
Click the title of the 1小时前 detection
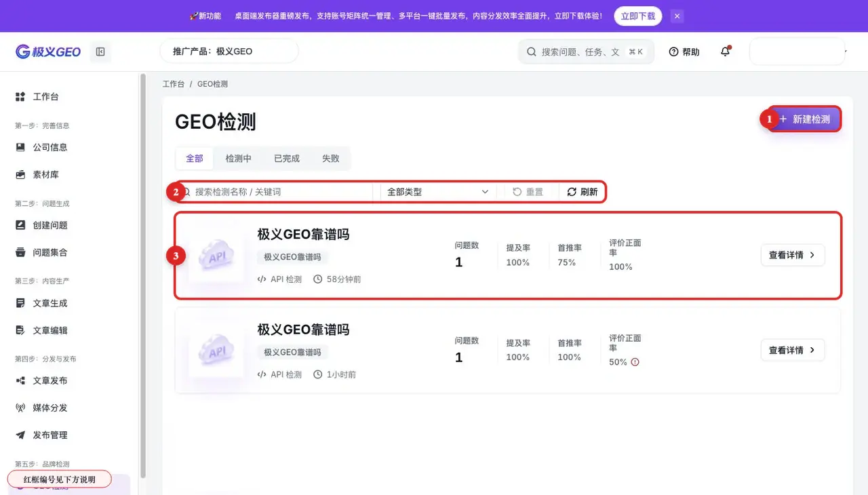[x=303, y=330]
